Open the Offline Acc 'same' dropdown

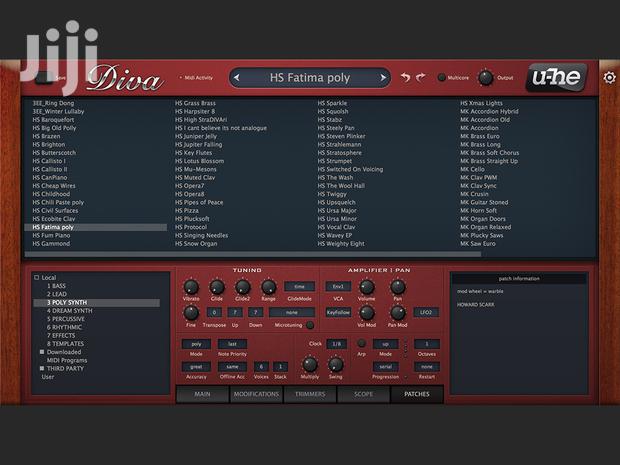[x=232, y=367]
